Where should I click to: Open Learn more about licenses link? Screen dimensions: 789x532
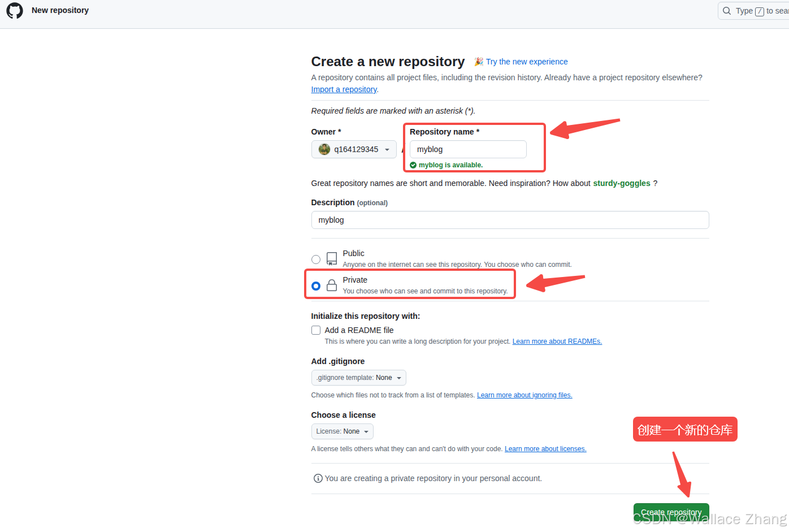[x=545, y=449]
